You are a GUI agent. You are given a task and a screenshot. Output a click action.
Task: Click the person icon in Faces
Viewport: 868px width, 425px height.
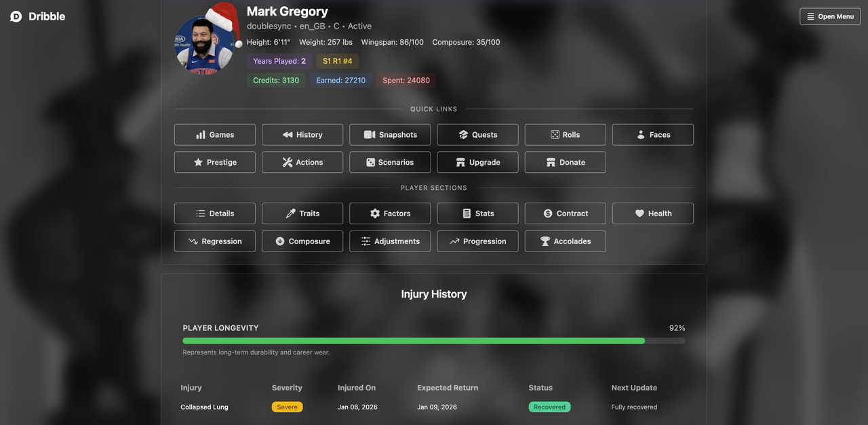click(x=641, y=135)
